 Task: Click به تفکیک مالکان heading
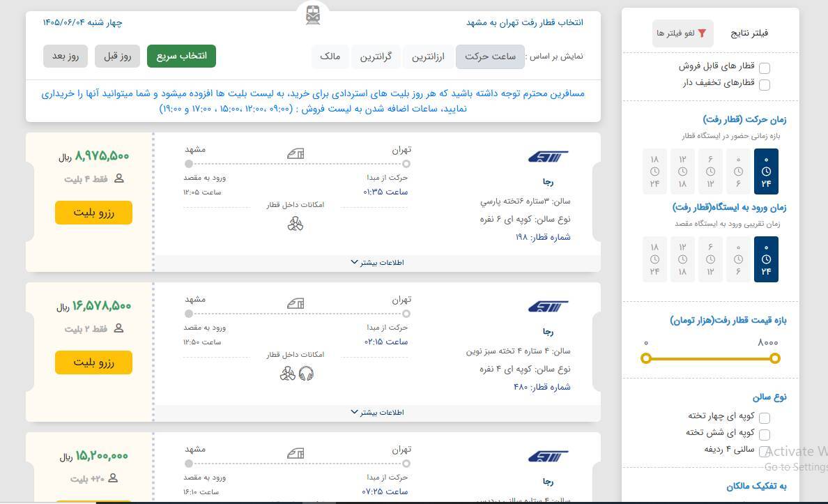pyautogui.click(x=756, y=487)
